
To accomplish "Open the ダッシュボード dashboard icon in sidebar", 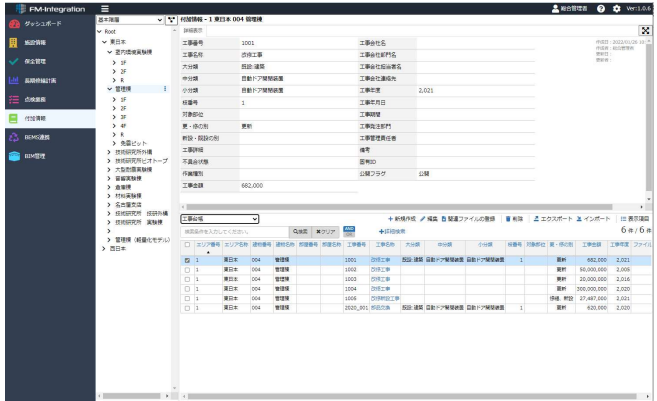I will (x=14, y=24).
